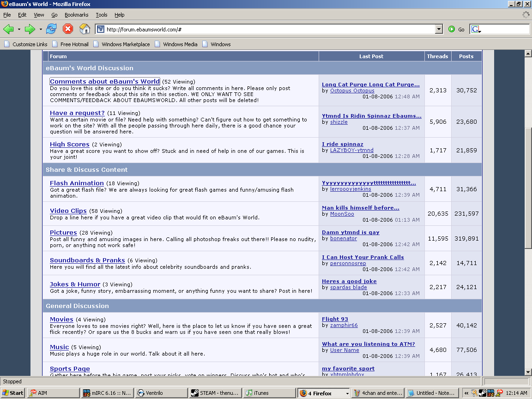
Task: Click the green Go button icon
Action: point(452,29)
